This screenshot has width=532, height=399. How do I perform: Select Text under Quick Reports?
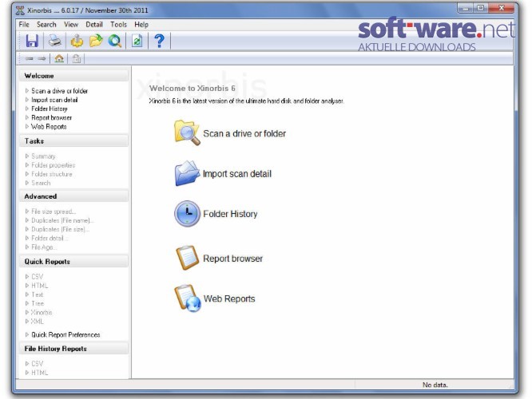[x=38, y=294]
